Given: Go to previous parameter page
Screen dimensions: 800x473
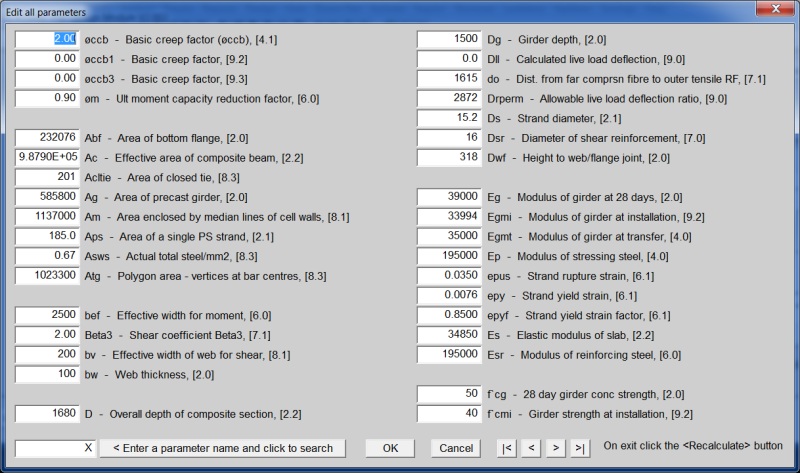Looking at the screenshot, I should point(531,447).
